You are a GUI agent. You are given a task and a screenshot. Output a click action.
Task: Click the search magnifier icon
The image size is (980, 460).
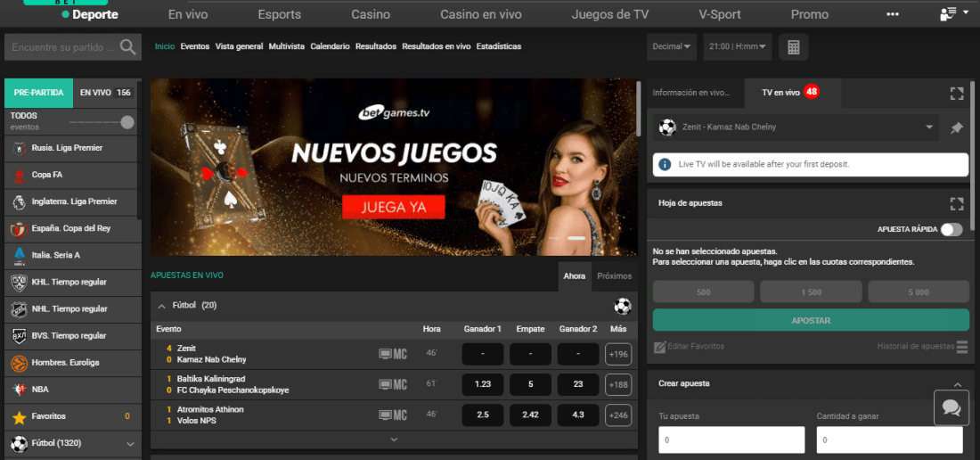coord(127,47)
